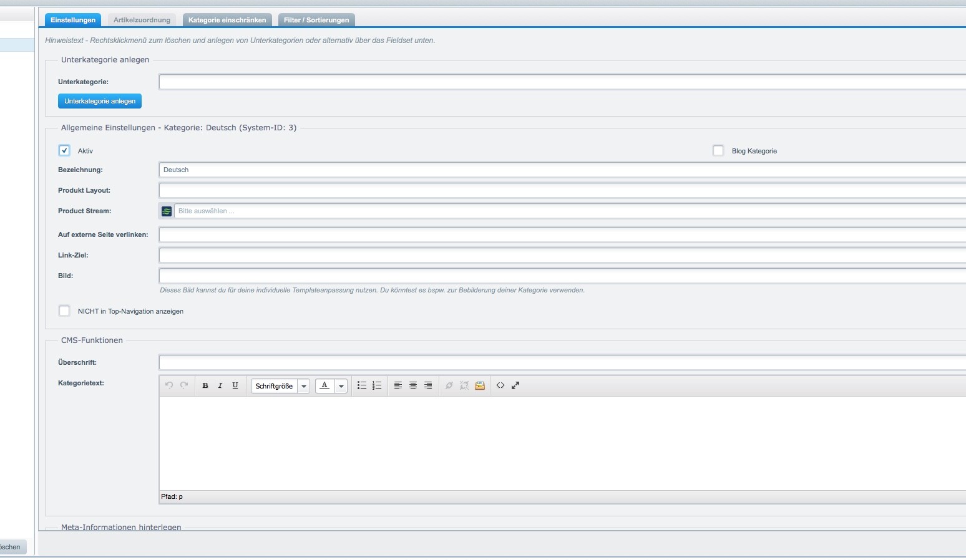Click the Allgemeine Einstellungen fieldset title

178,128
